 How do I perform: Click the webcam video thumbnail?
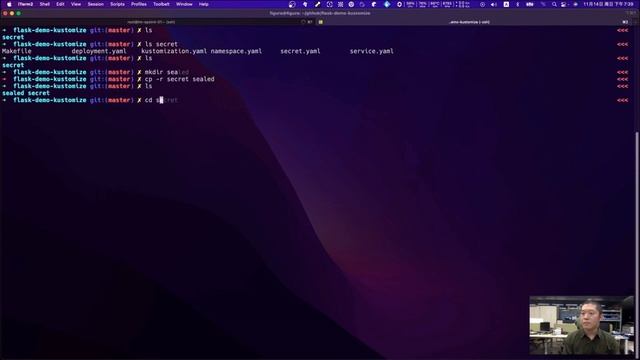coord(581,325)
